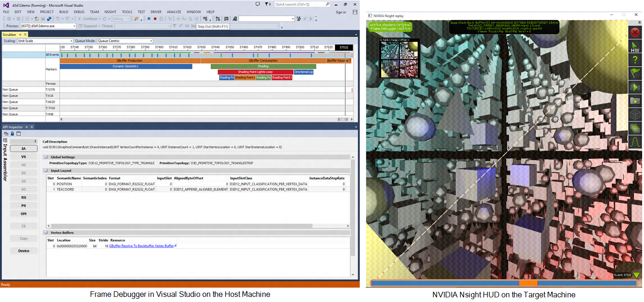Open the Queue Mode dropdown

(124, 40)
